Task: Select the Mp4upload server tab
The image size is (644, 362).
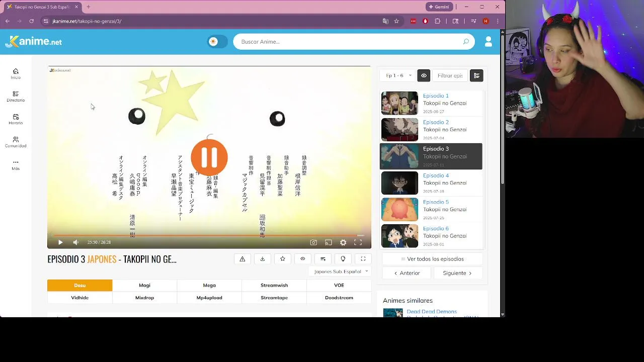Action: pyautogui.click(x=209, y=298)
